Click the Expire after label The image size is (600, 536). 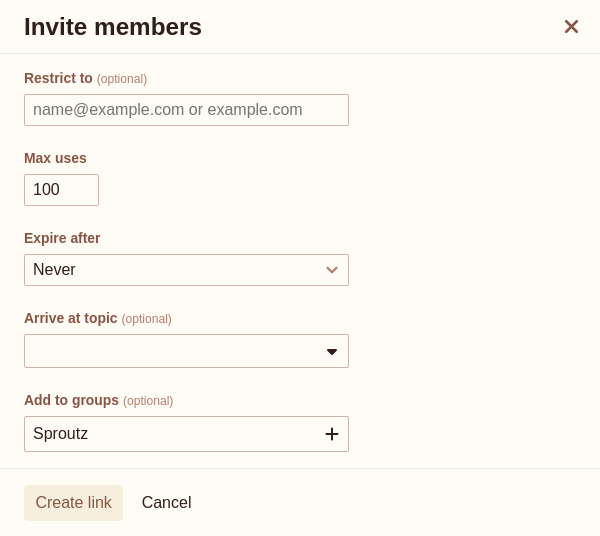62,238
